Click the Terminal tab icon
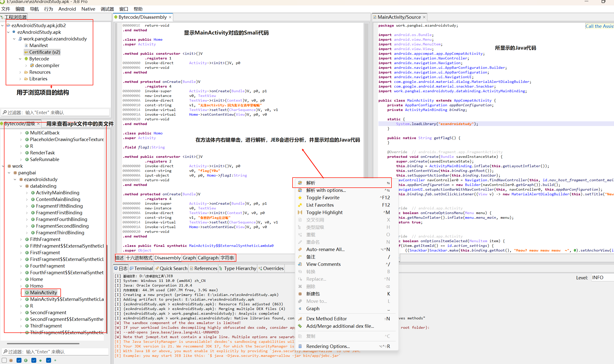Viewport: 614px width, 364px height. [x=131, y=268]
